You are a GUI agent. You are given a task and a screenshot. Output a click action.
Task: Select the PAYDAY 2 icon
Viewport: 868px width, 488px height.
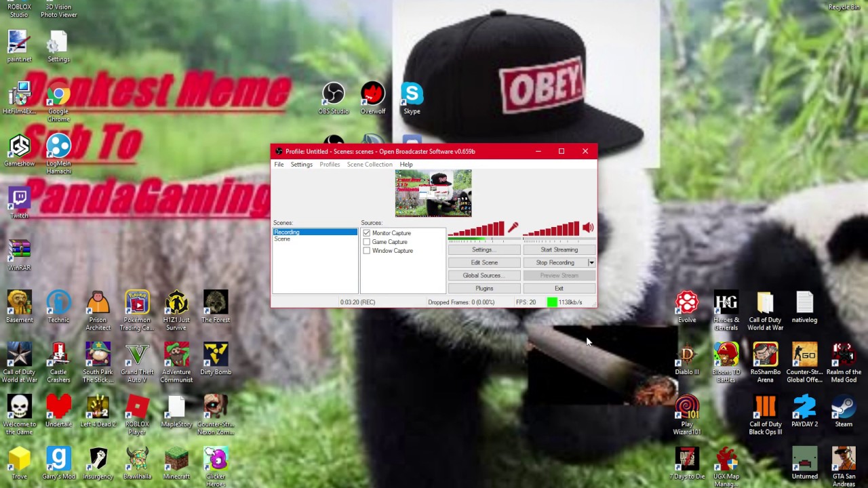coord(804,411)
